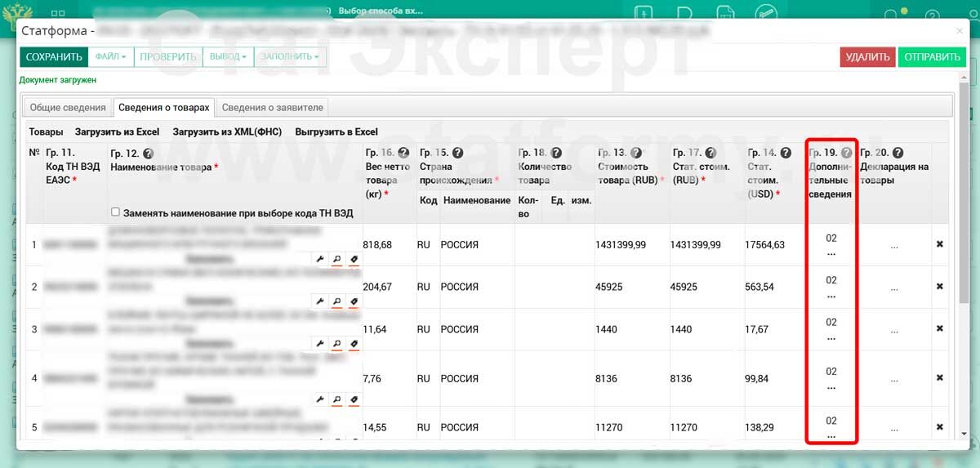Delete row 4 with the cross icon
Screen dimensions: 980x468
click(x=940, y=378)
